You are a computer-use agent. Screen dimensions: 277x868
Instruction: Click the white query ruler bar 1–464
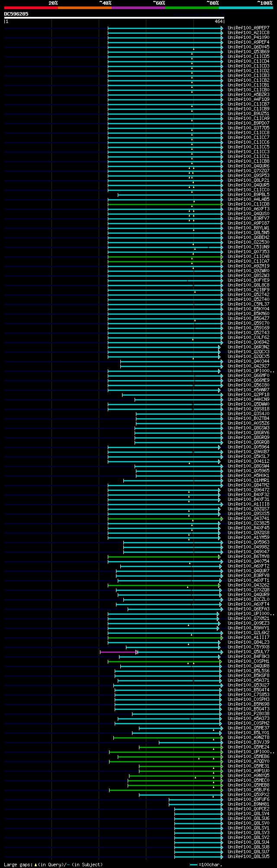[x=114, y=18]
